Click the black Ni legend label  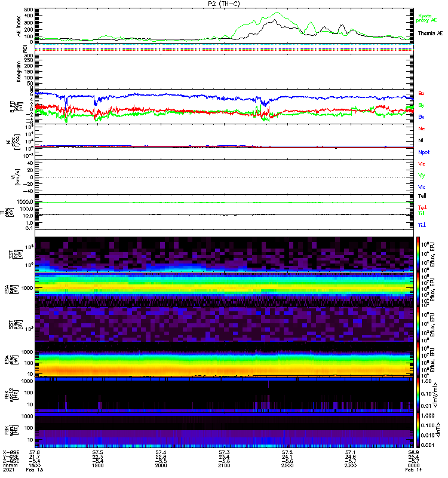(x=421, y=140)
